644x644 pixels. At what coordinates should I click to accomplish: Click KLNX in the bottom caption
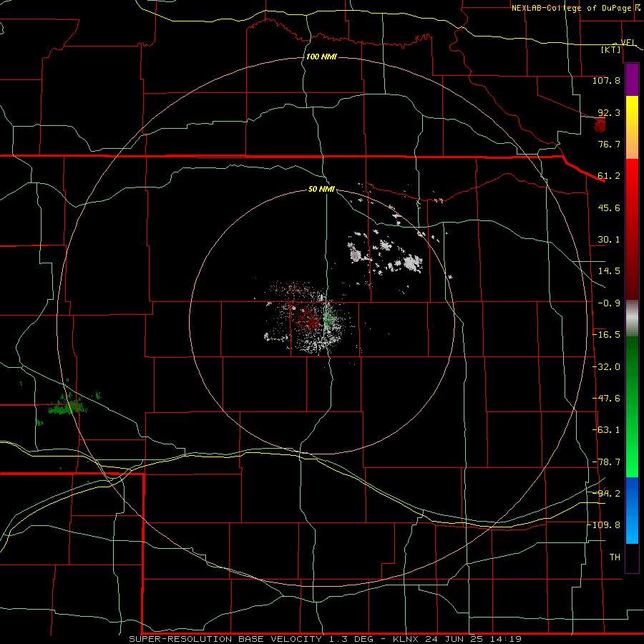pos(406,639)
